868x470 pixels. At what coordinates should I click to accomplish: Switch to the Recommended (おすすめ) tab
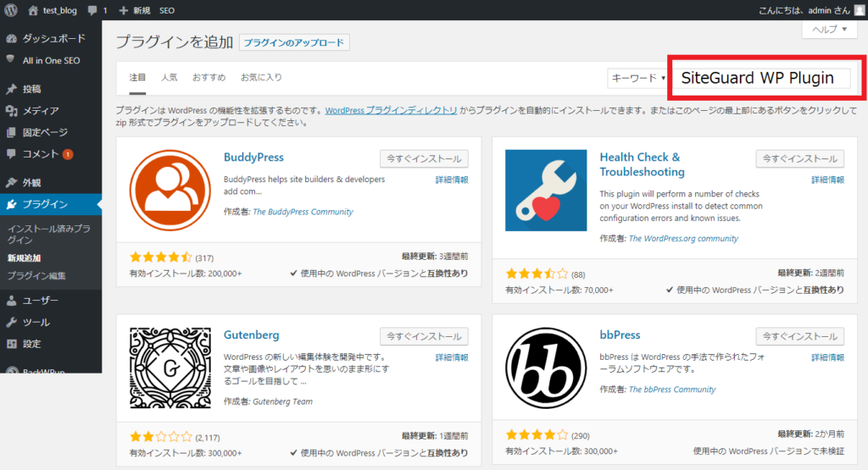209,77
